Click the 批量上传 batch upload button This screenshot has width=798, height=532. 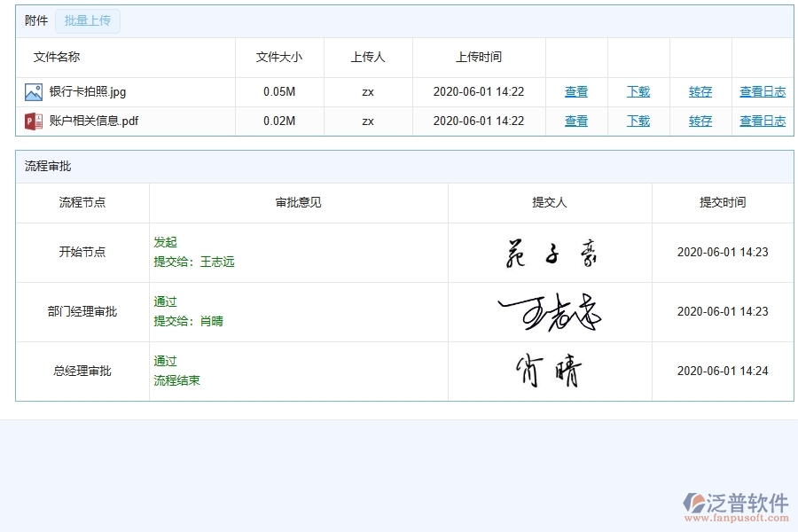point(87,21)
